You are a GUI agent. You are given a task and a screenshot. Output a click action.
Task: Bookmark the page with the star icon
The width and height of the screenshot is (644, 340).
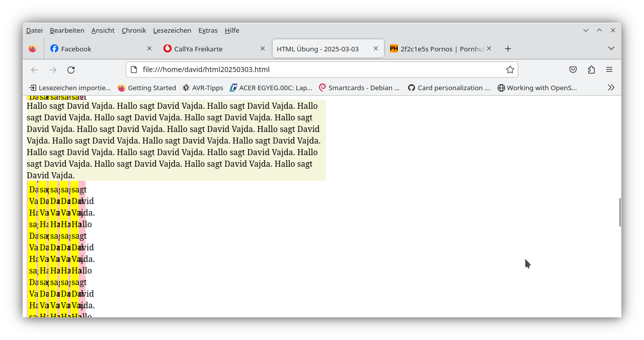[x=510, y=70]
